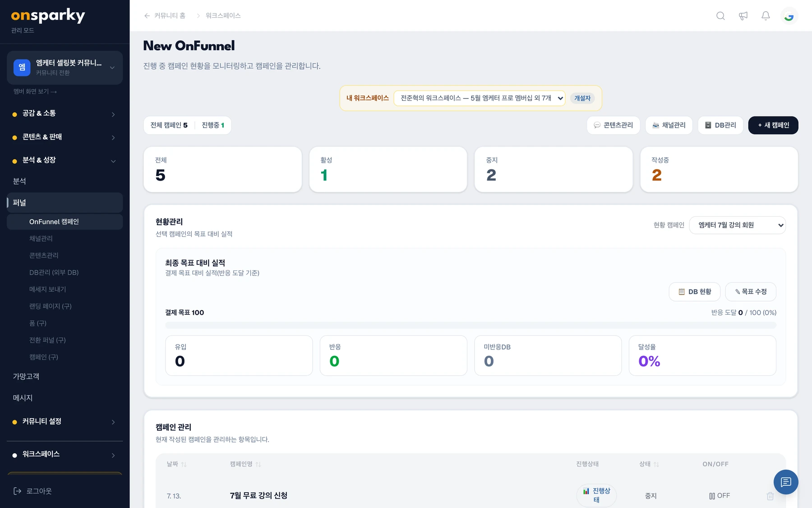812x508 pixels.
Task: Click the 유입 0 metric card
Action: point(239,355)
